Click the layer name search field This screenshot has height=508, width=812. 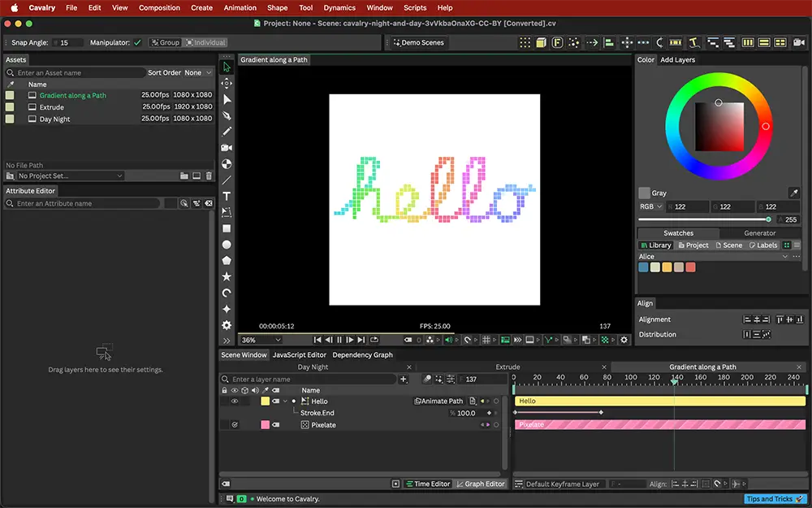(x=308, y=380)
